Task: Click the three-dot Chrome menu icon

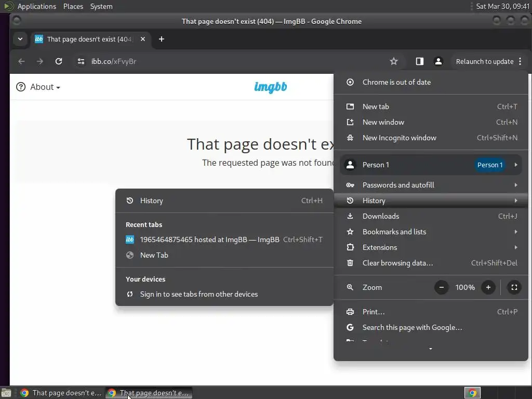Action: pyautogui.click(x=520, y=61)
